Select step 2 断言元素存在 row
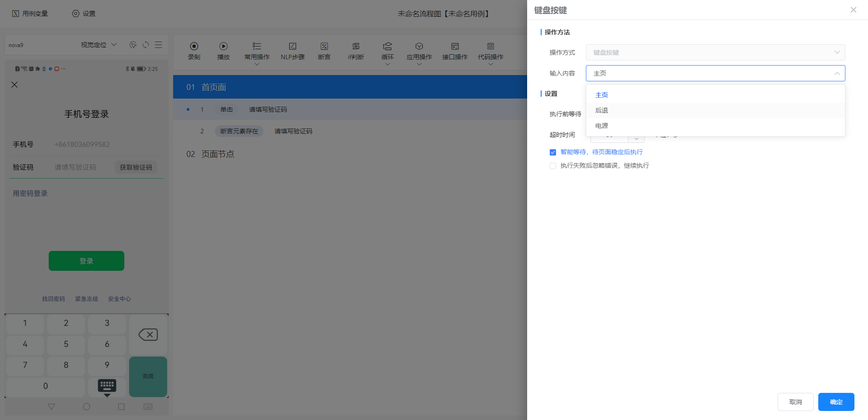868x420 pixels. [x=350, y=131]
